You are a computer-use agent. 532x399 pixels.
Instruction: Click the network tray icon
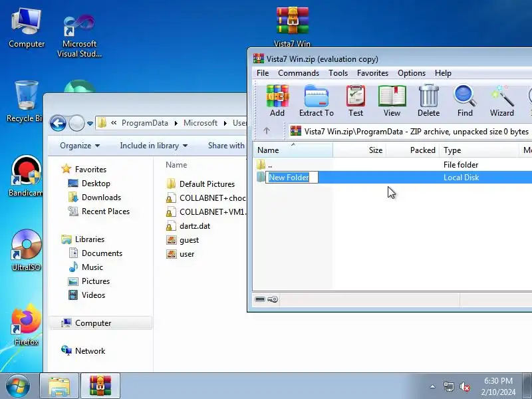(x=448, y=386)
